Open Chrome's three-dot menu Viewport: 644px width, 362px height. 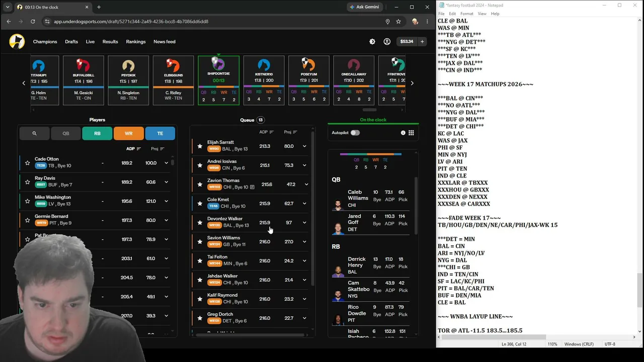coord(427,22)
